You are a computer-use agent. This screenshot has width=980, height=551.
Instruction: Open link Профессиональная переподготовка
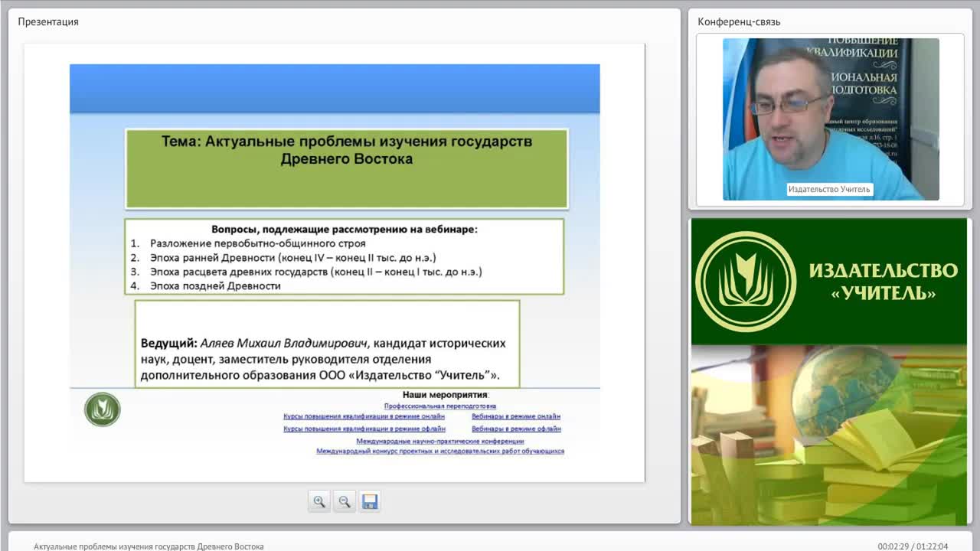[440, 406]
